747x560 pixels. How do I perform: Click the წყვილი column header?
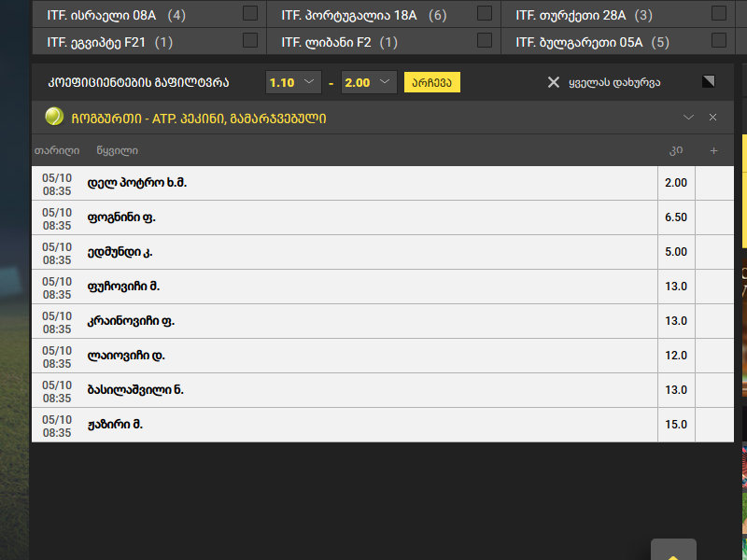click(118, 151)
